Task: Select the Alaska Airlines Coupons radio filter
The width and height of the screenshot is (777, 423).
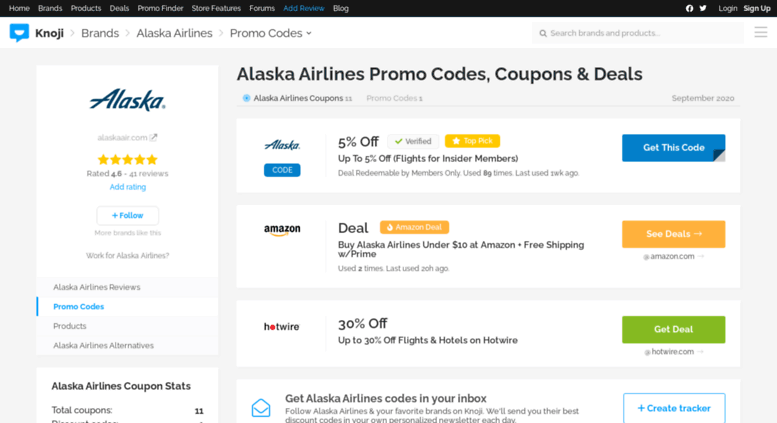Action: (x=246, y=98)
